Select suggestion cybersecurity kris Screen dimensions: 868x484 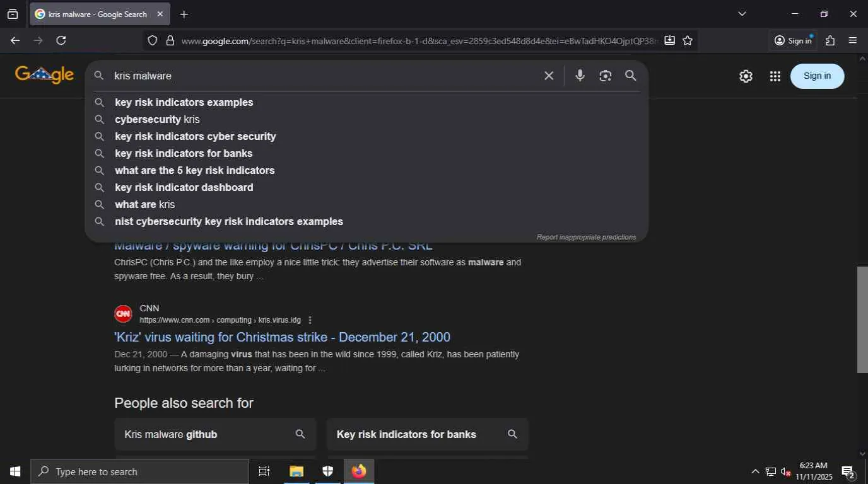[x=366, y=119]
